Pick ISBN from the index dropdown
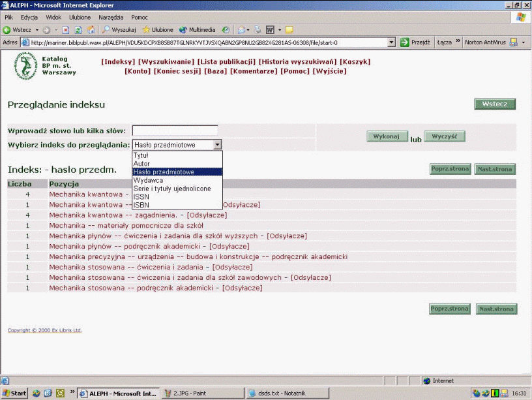This screenshot has width=532, height=400. click(141, 205)
